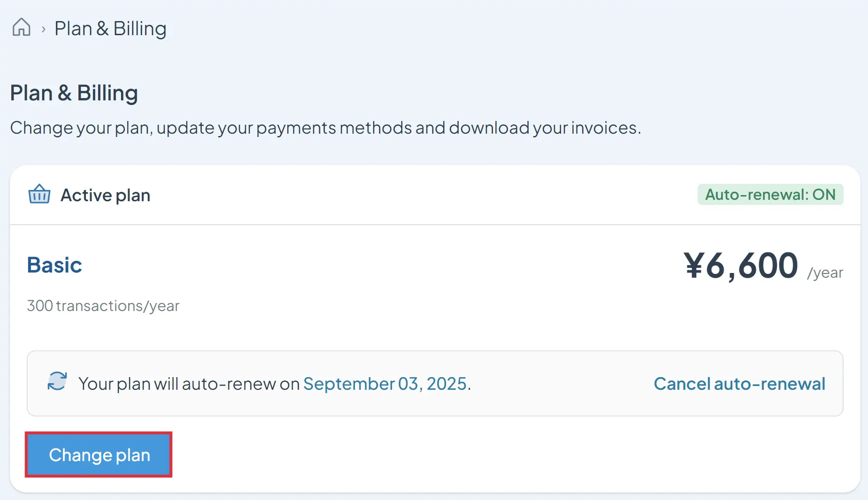The height and width of the screenshot is (500, 868).
Task: Click the breadcrumb chevron separator
Action: point(43,29)
